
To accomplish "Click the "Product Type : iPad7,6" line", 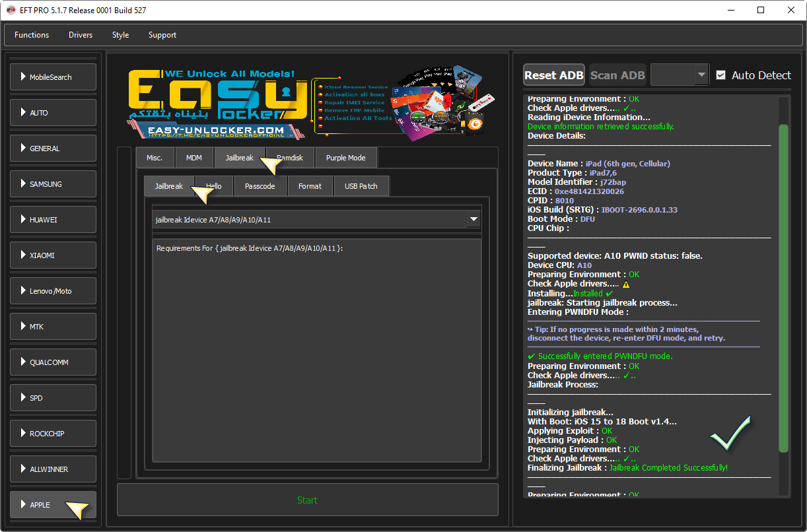I will point(572,173).
